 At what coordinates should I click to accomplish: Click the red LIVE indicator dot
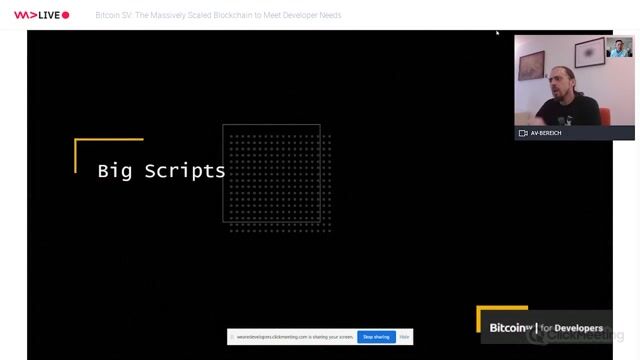point(65,15)
